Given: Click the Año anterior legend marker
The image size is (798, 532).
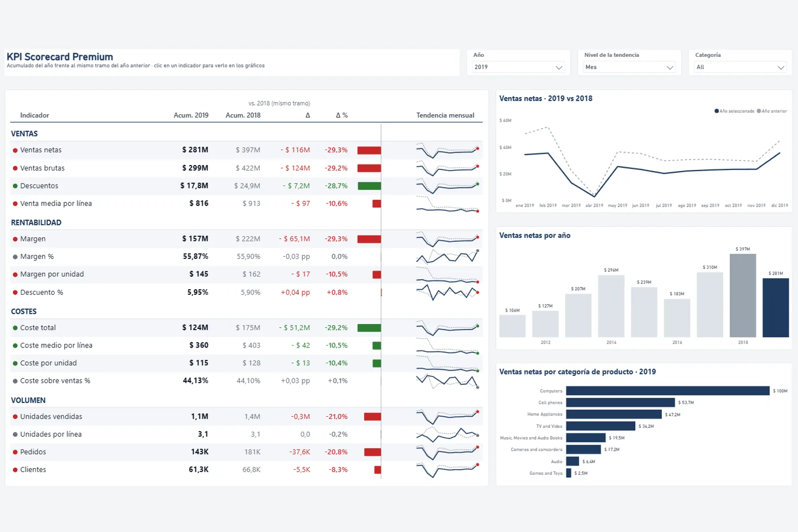Looking at the screenshot, I should tap(759, 111).
